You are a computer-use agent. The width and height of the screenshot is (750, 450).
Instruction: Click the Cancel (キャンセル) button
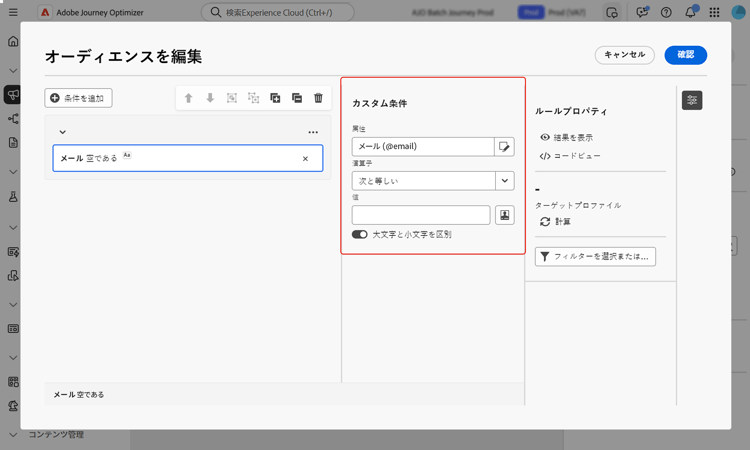[624, 55]
